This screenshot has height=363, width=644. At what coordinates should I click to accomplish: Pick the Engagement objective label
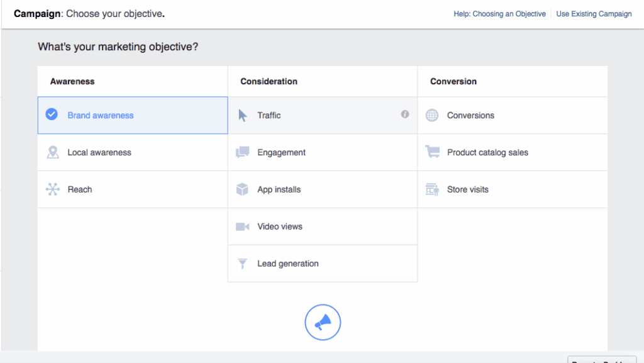pyautogui.click(x=281, y=153)
